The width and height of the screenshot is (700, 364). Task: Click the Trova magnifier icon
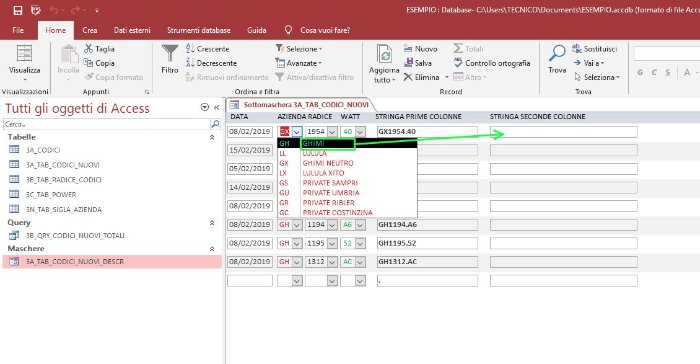point(557,53)
